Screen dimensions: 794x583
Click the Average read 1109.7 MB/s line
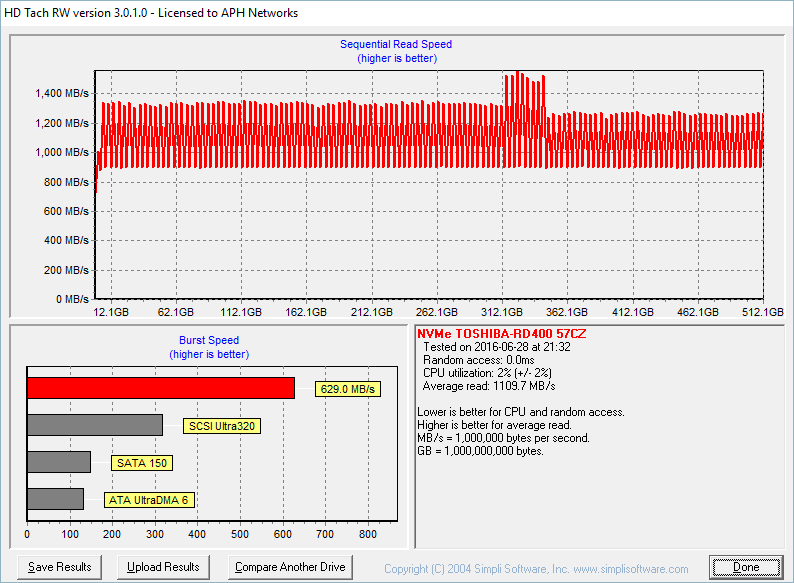click(x=489, y=386)
